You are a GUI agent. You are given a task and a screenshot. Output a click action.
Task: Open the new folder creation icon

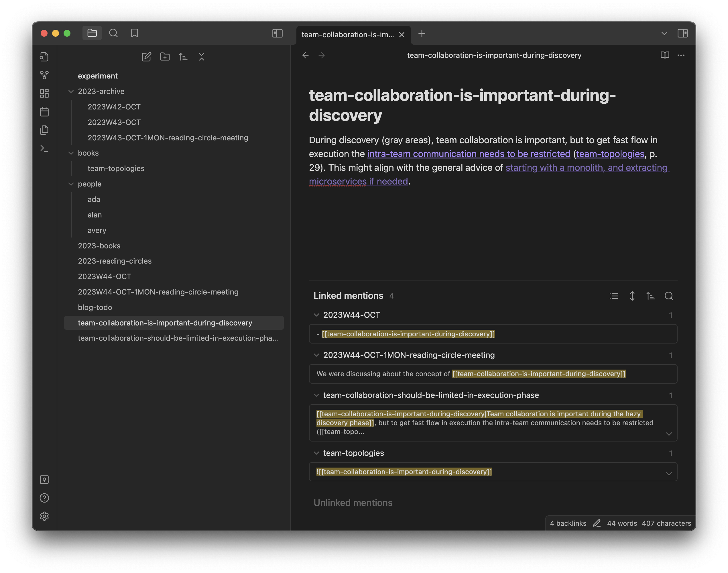(165, 57)
